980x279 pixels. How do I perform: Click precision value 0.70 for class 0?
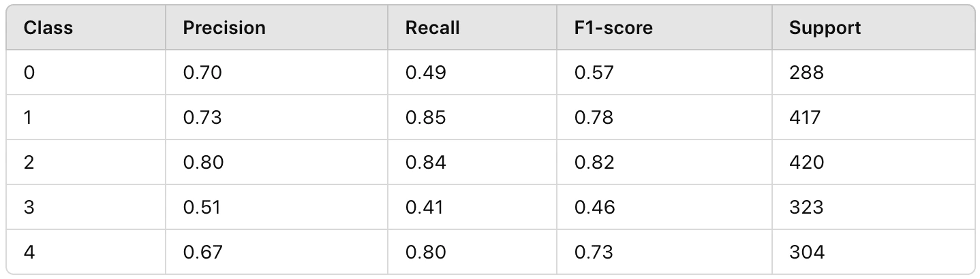pyautogui.click(x=202, y=72)
